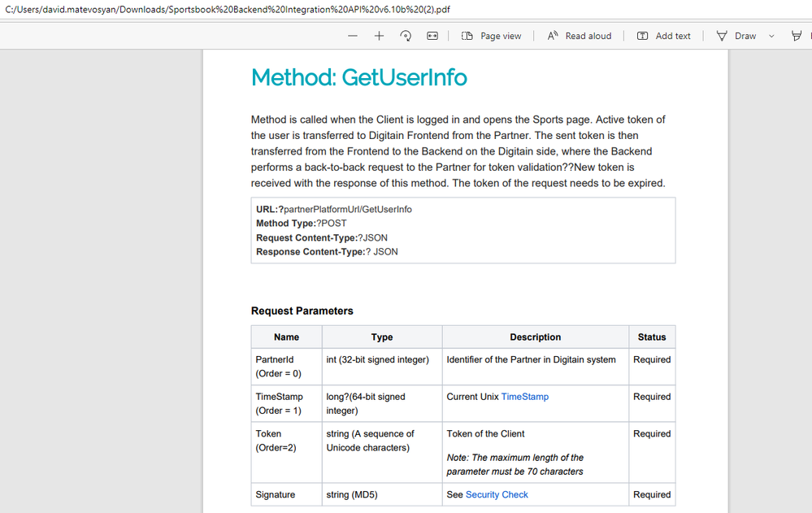
Task: Click the string (MD5) cell
Action: (382, 495)
